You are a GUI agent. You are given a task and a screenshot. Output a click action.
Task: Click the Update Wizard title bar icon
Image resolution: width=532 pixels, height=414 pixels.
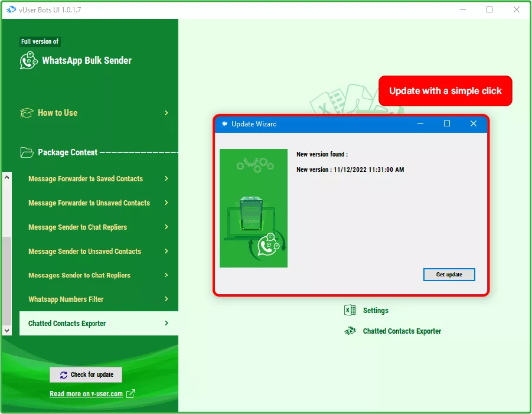tap(224, 124)
